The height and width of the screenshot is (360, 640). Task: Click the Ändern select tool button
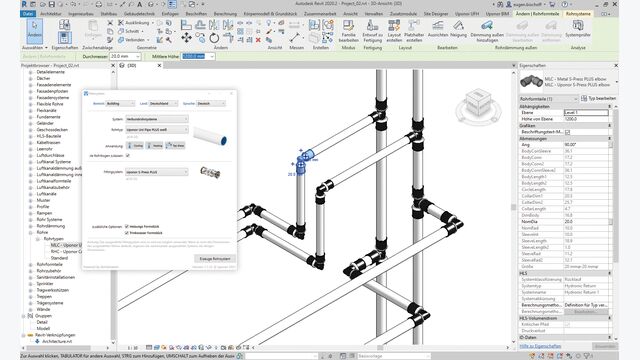pyautogui.click(x=34, y=31)
